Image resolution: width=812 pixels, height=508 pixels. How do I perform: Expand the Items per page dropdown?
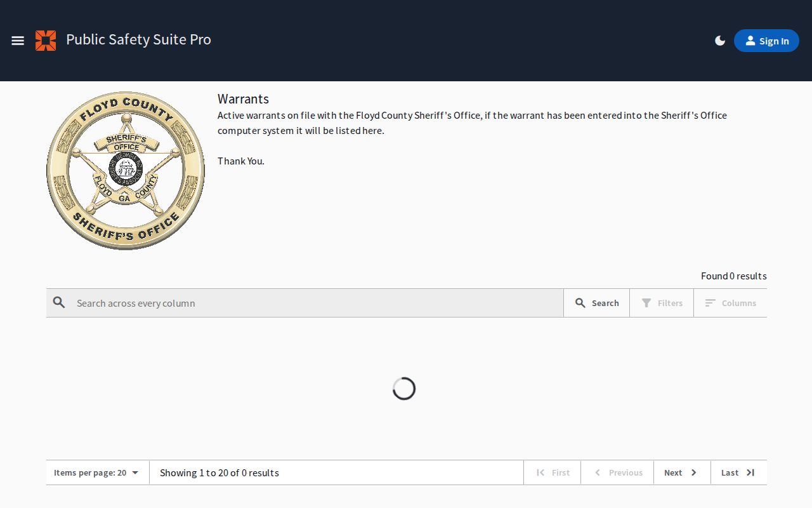coord(98,472)
